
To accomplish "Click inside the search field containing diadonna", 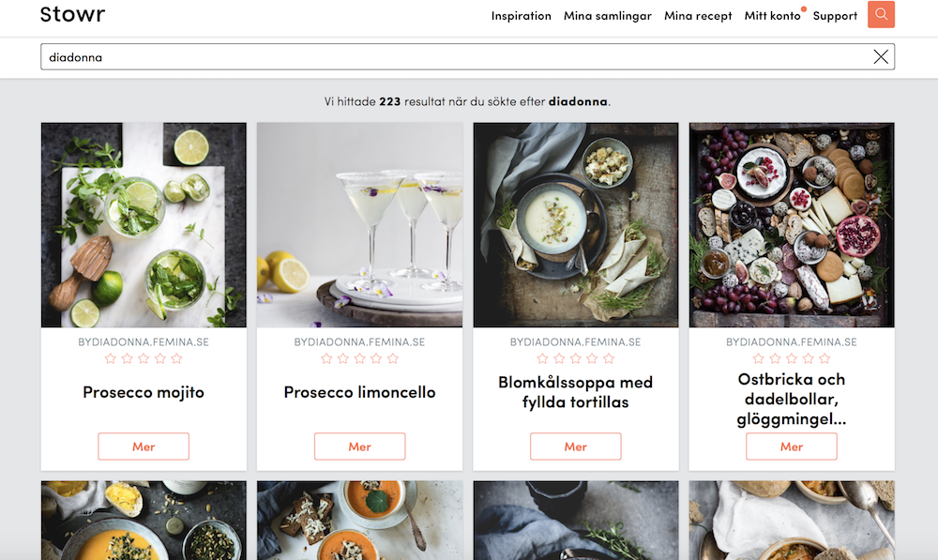I will coord(450,57).
